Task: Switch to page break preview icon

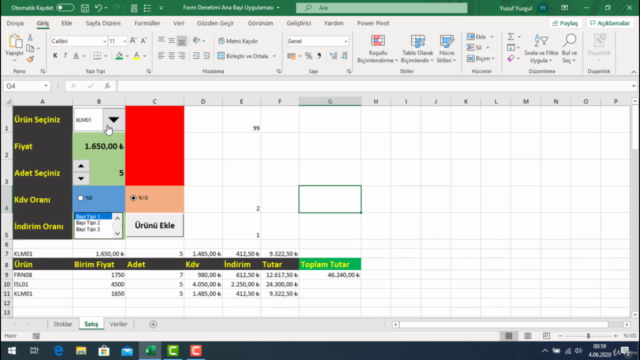Action: pyautogui.click(x=546, y=336)
